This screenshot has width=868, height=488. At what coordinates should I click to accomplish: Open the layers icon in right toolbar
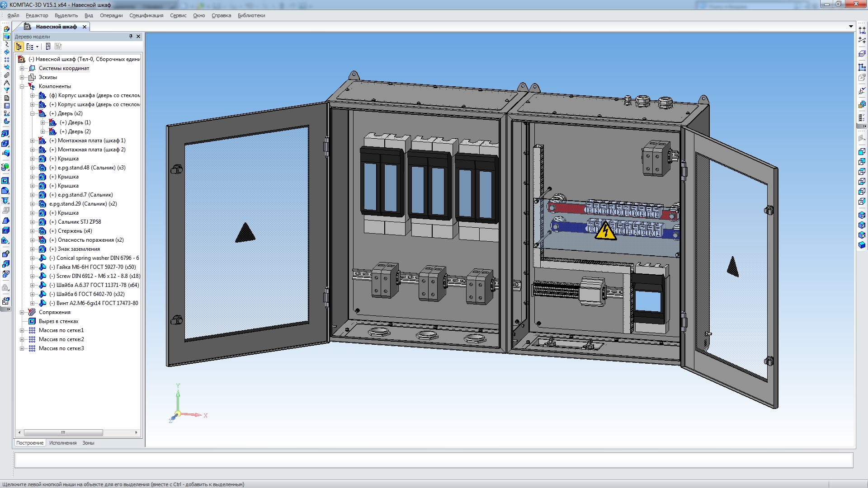point(862,54)
